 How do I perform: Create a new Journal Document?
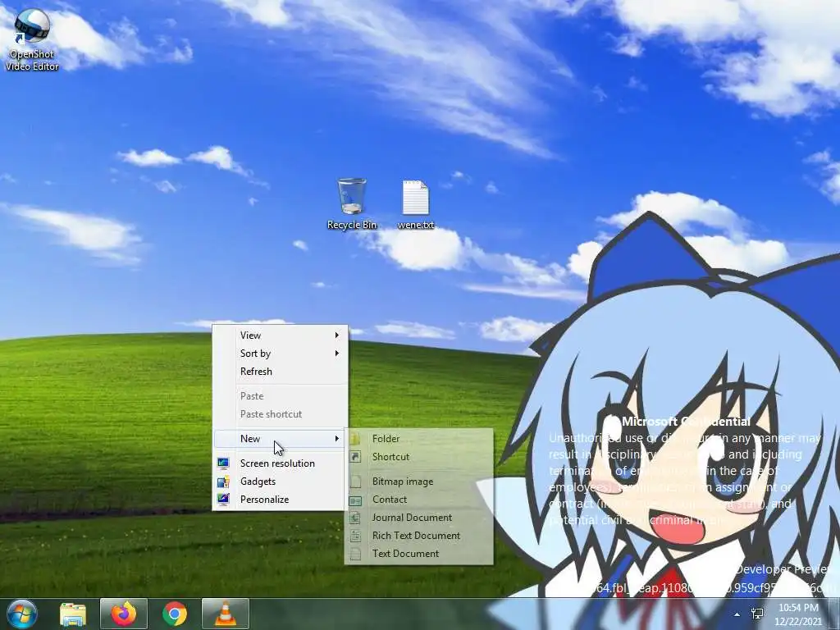419,518
